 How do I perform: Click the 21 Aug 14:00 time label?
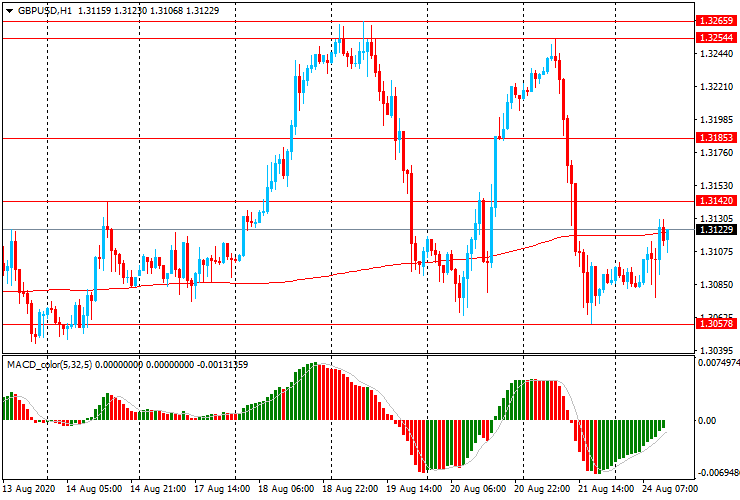pyautogui.click(x=607, y=488)
